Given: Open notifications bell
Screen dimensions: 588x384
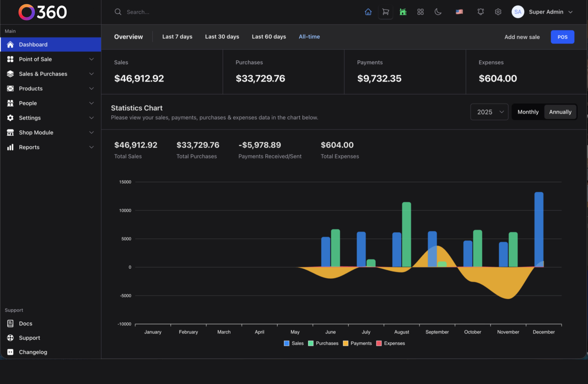Looking at the screenshot, I should pos(480,12).
